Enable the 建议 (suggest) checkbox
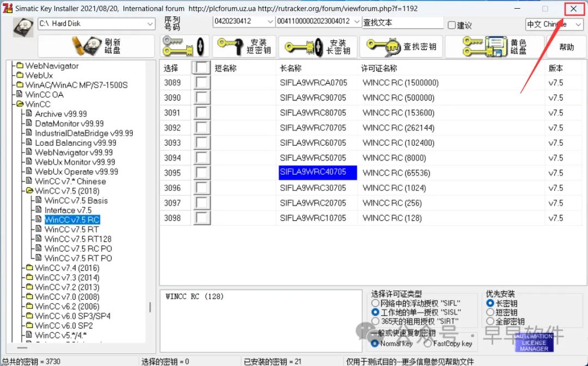The width and height of the screenshot is (588, 366). click(452, 25)
